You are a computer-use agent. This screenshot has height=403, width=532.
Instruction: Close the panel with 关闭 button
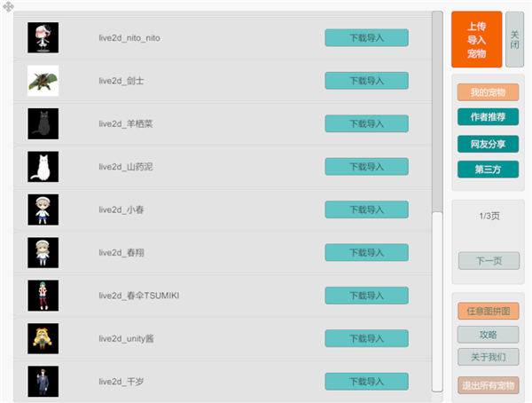[515, 39]
